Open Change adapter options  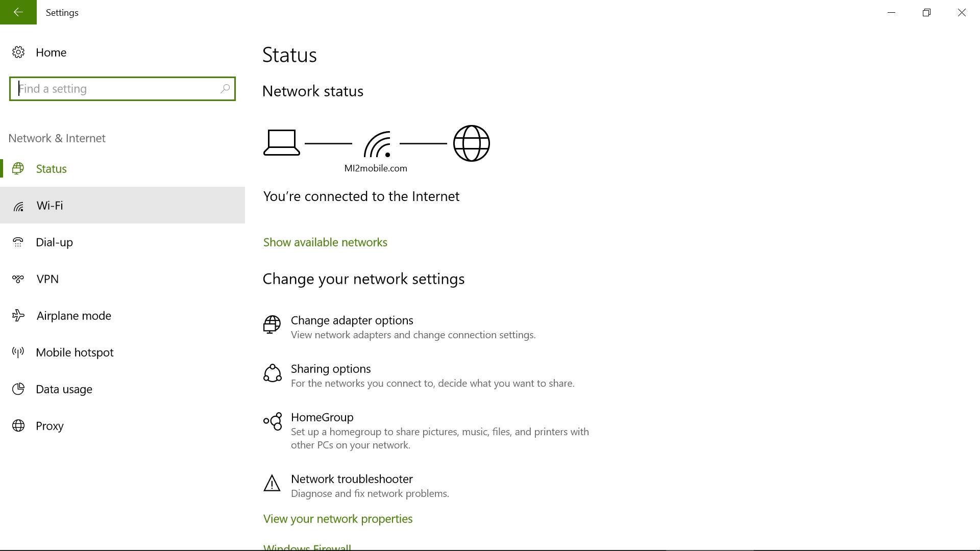click(x=352, y=320)
